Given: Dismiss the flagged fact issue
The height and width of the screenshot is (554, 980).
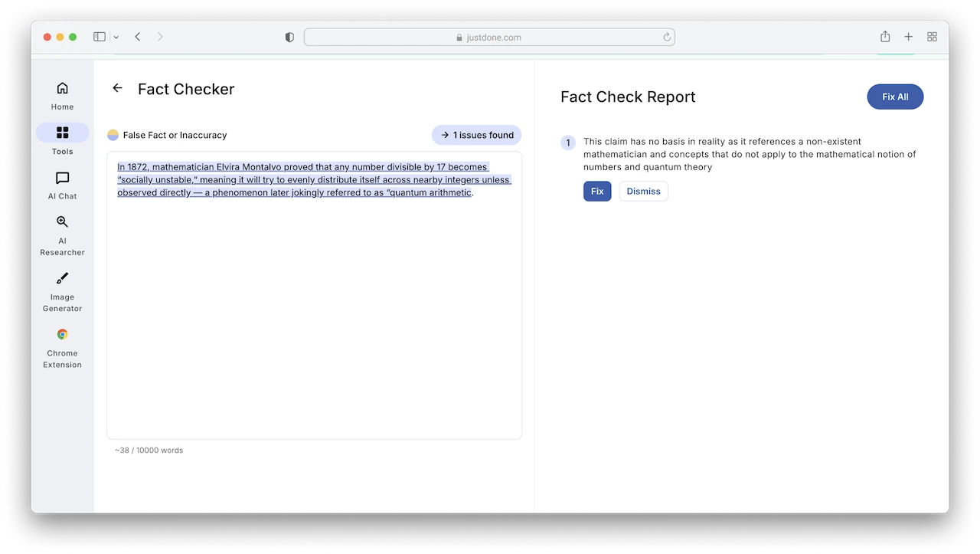Looking at the screenshot, I should (x=643, y=192).
